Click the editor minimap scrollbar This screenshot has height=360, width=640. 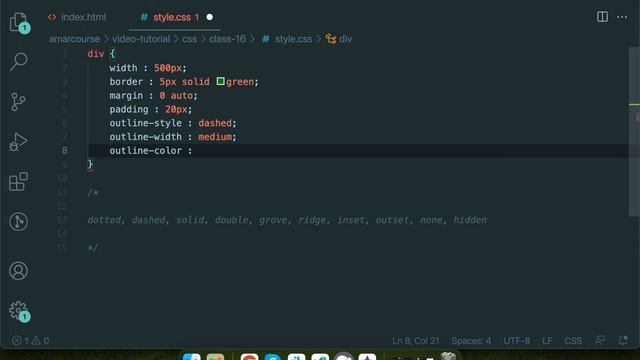pos(634,131)
